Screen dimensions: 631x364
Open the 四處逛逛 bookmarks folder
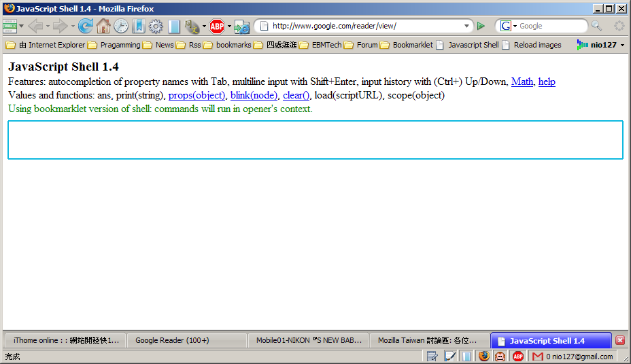coord(275,45)
